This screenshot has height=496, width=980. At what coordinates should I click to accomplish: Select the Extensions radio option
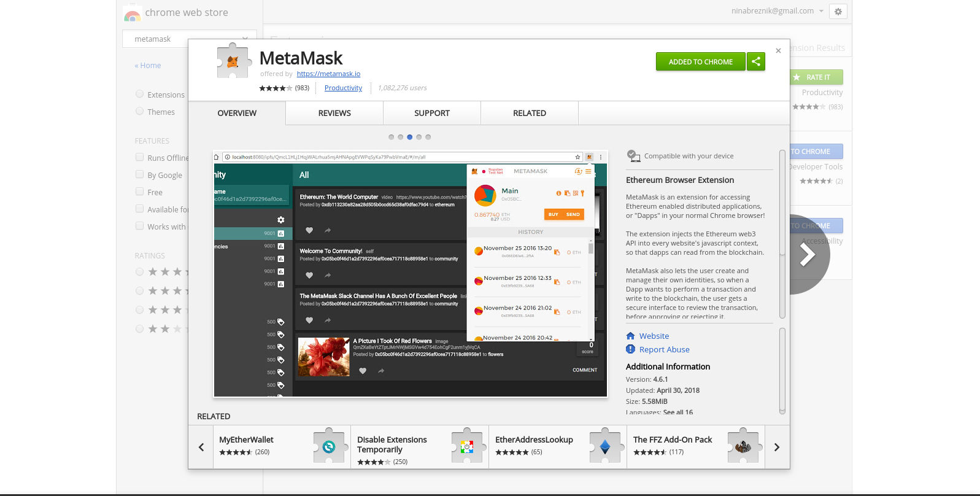[x=139, y=94]
